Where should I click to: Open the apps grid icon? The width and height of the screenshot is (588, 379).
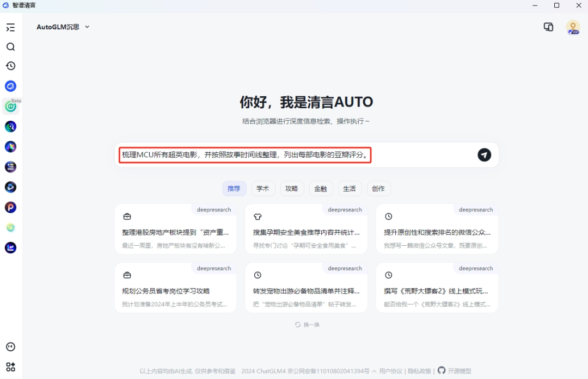[x=10, y=366]
